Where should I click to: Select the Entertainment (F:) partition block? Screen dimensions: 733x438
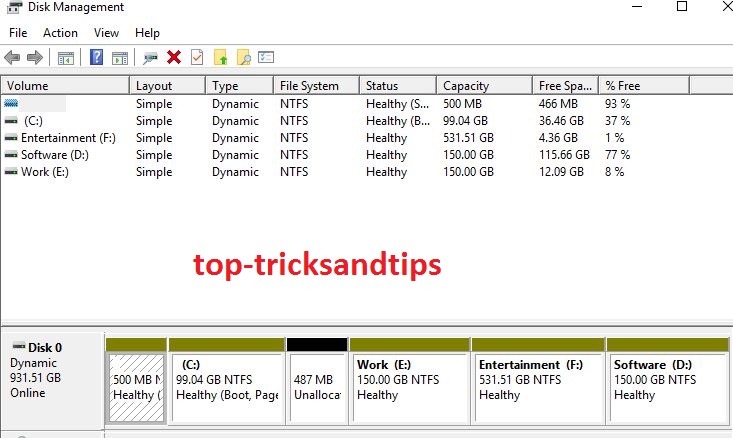pos(538,387)
